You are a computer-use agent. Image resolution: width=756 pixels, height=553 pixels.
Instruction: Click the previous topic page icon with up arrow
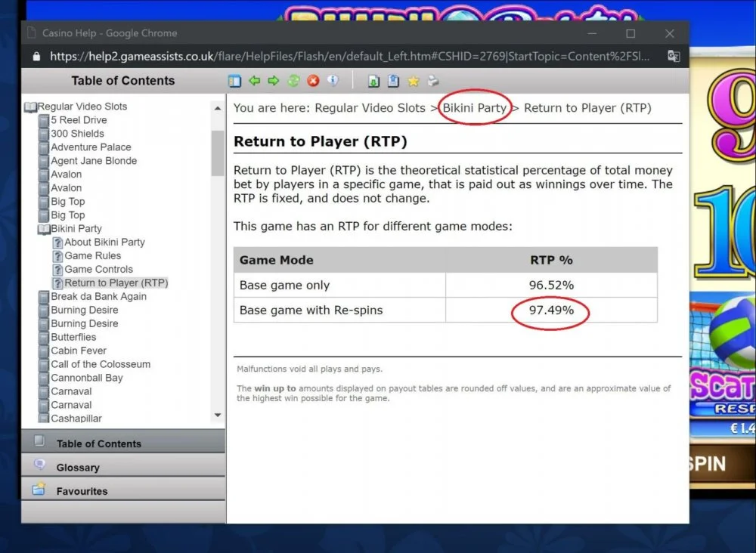point(393,81)
